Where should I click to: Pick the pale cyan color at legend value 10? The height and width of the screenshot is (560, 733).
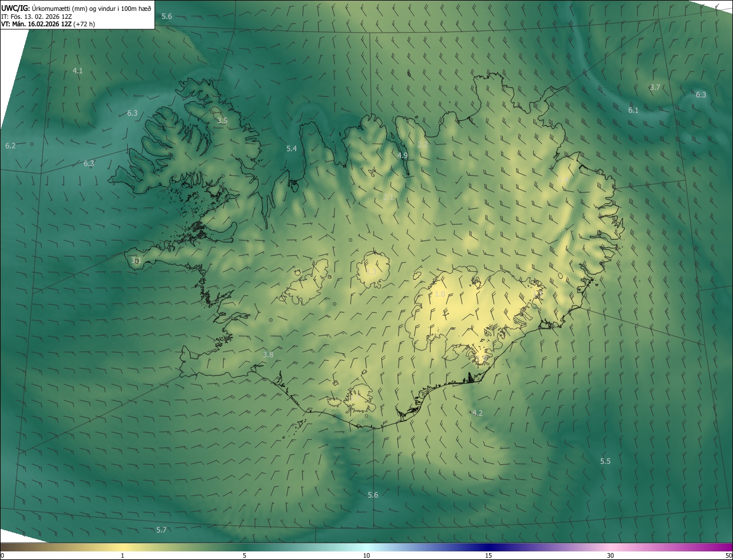pyautogui.click(x=366, y=547)
